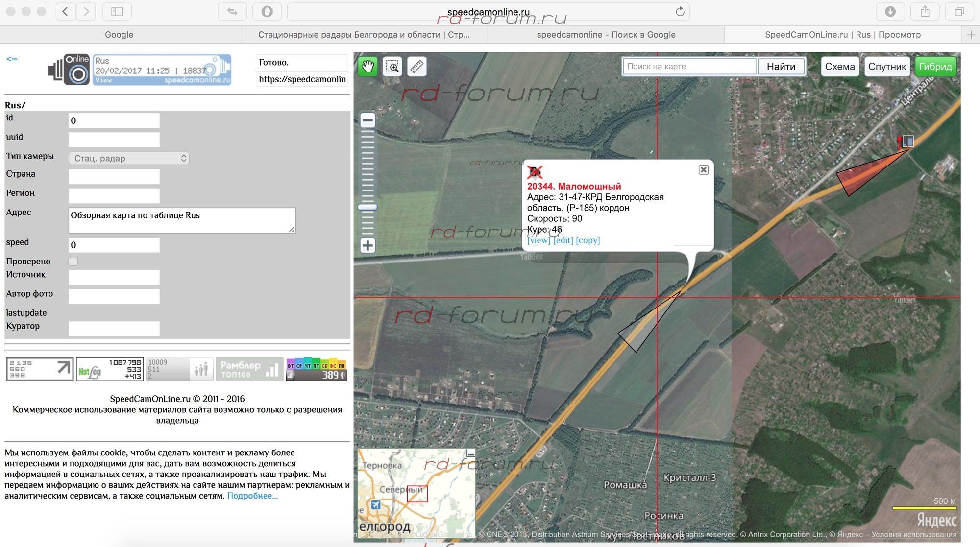Click the [edit] link in popup
This screenshot has width=980, height=547.
[563, 240]
